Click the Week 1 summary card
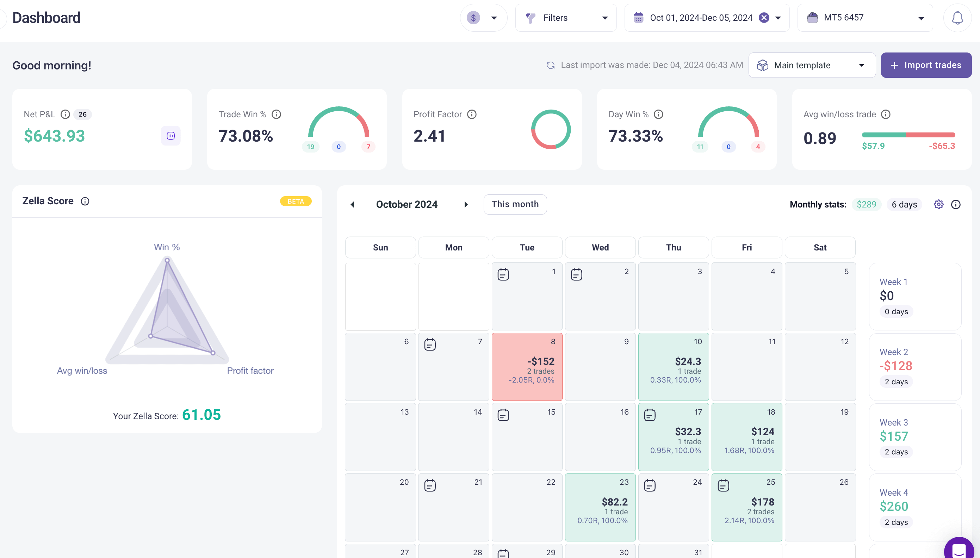The width and height of the screenshot is (980, 558). point(914,296)
